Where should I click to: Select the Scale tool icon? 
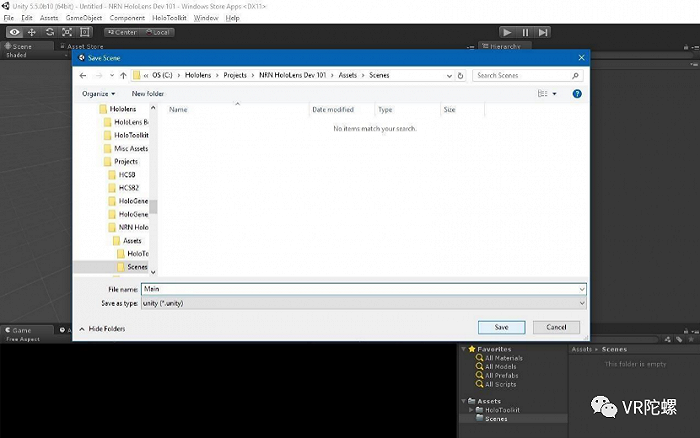[68, 32]
